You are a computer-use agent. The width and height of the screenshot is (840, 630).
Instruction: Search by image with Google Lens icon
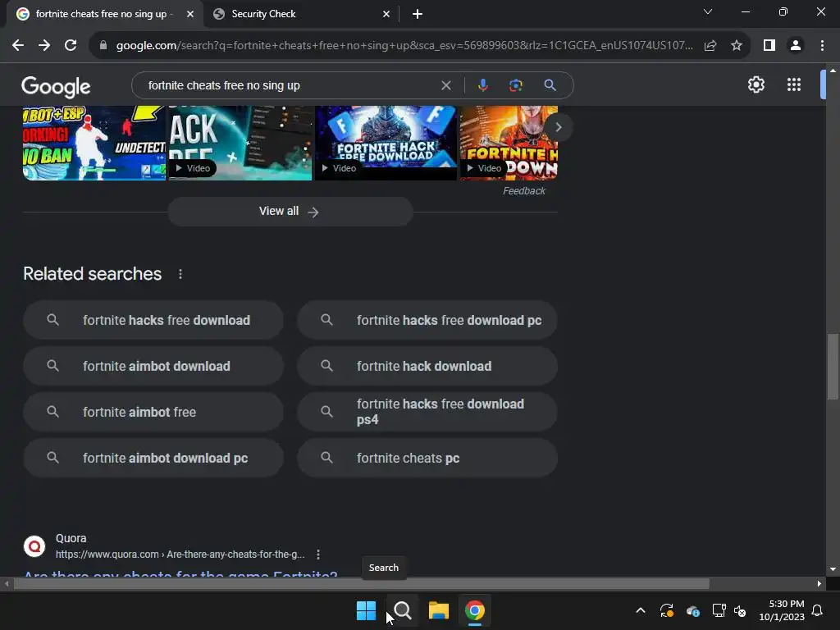point(515,85)
